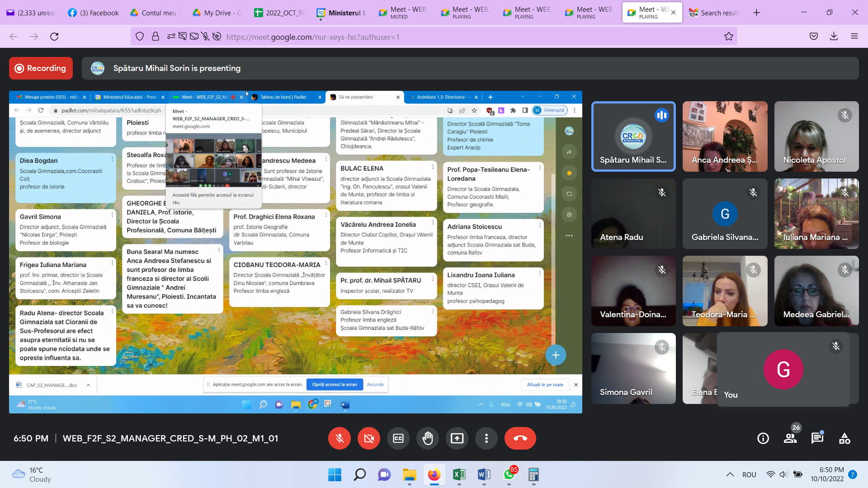Leave the call with red hang-up button

520,438
